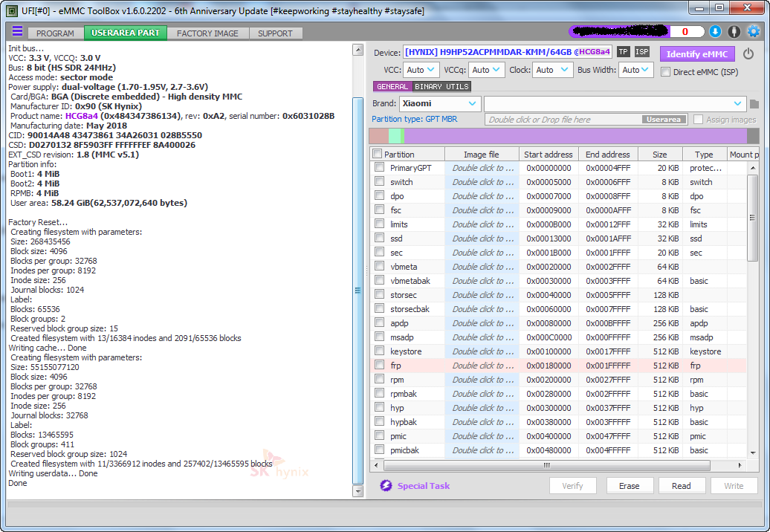Click the folder icon beside model dropdown
The width and height of the screenshot is (770, 532).
point(754,104)
